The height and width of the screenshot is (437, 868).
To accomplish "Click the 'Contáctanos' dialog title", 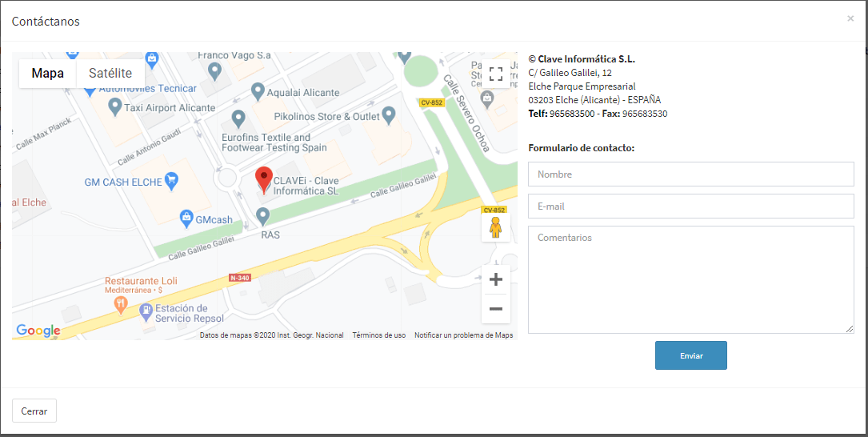I will [46, 21].
